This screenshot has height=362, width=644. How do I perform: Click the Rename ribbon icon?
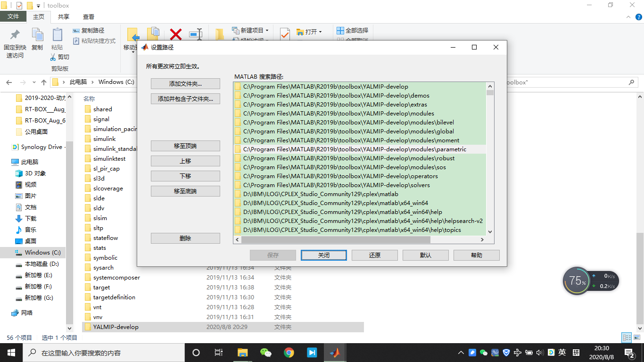tap(196, 34)
